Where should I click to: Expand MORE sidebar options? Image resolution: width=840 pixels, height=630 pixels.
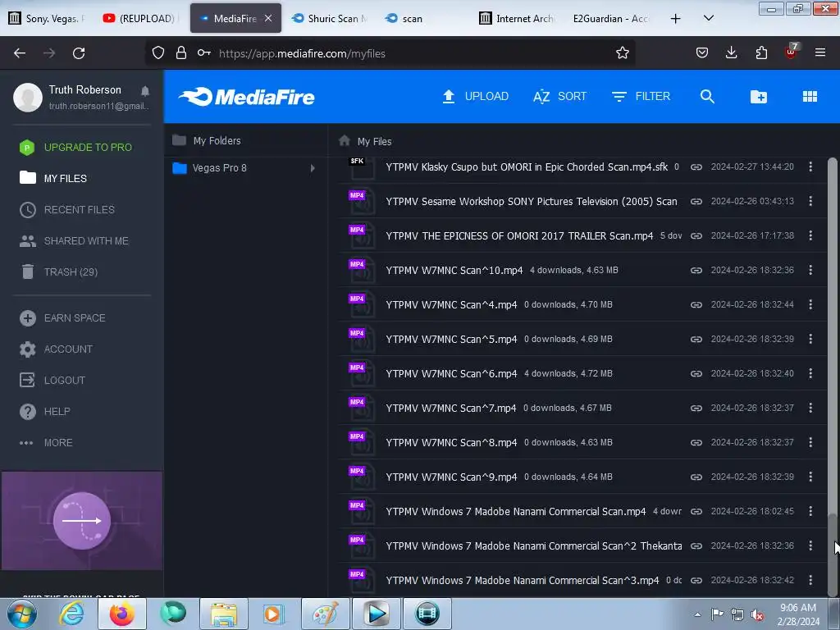pyautogui.click(x=46, y=442)
